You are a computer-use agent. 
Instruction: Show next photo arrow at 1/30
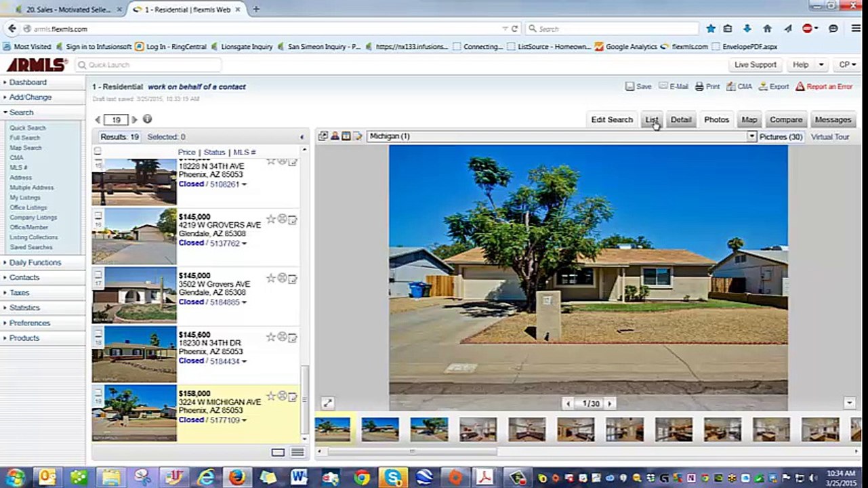coord(610,403)
